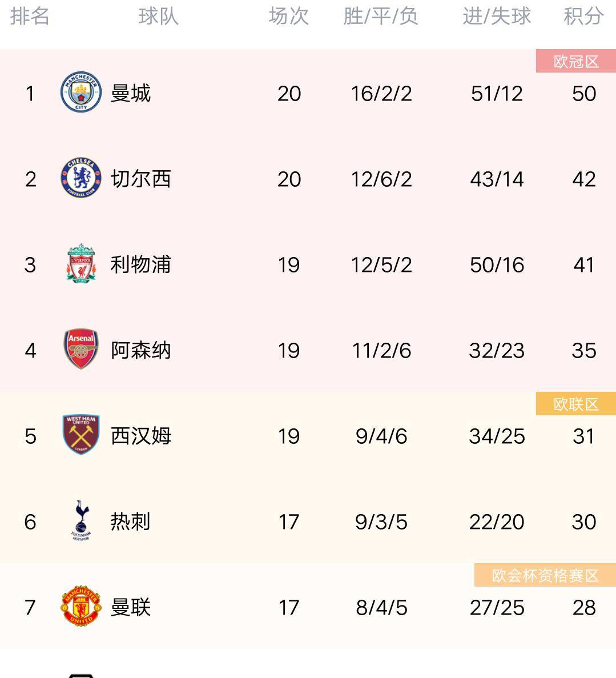The image size is (616, 678).
Task: Select the 利物浦 team name
Action: 141,264
